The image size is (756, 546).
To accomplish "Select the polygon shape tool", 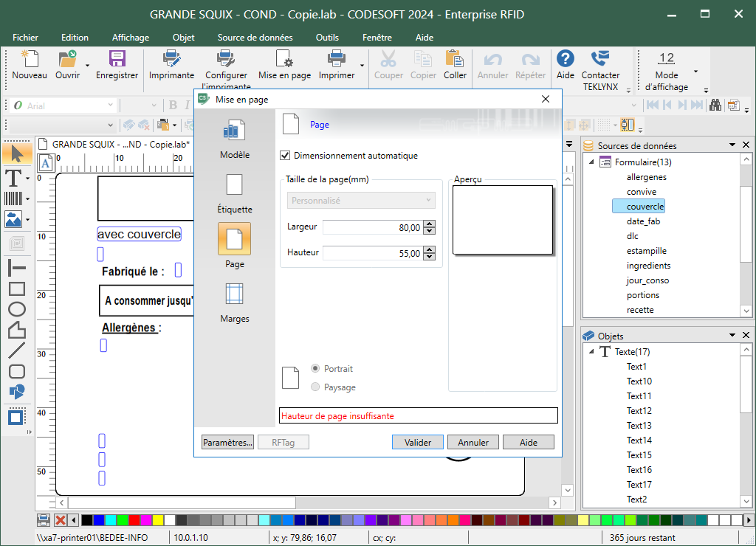I will 17,330.
